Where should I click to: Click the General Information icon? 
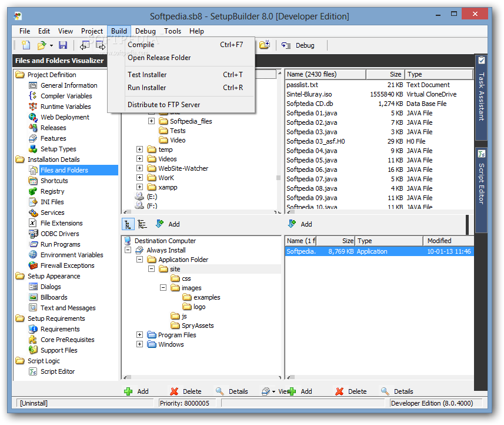pos(33,85)
